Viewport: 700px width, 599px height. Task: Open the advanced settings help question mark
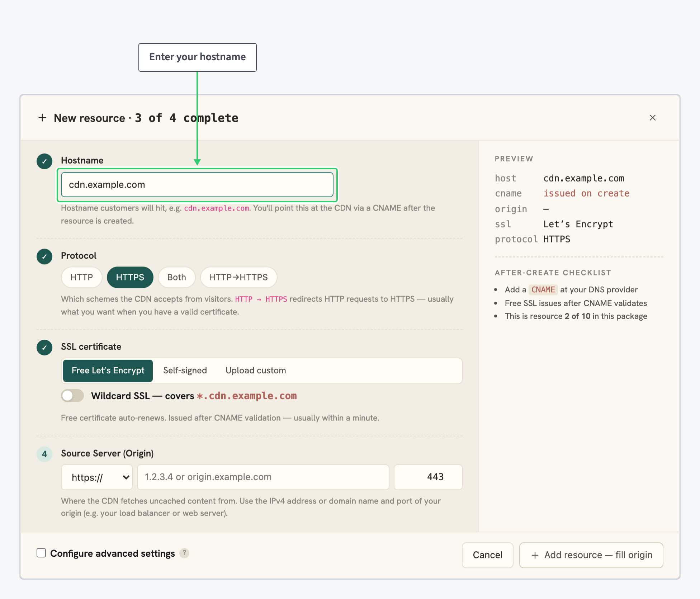click(x=184, y=553)
